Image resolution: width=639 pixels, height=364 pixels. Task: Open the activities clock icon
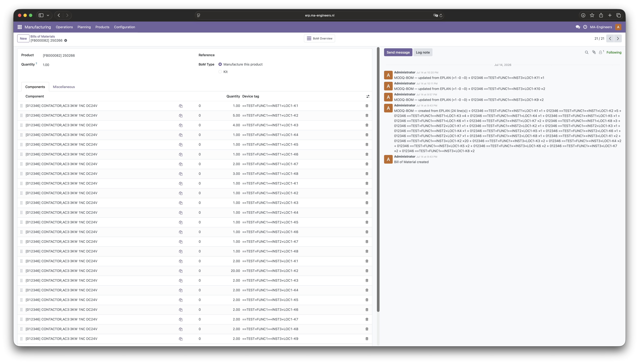pyautogui.click(x=585, y=27)
